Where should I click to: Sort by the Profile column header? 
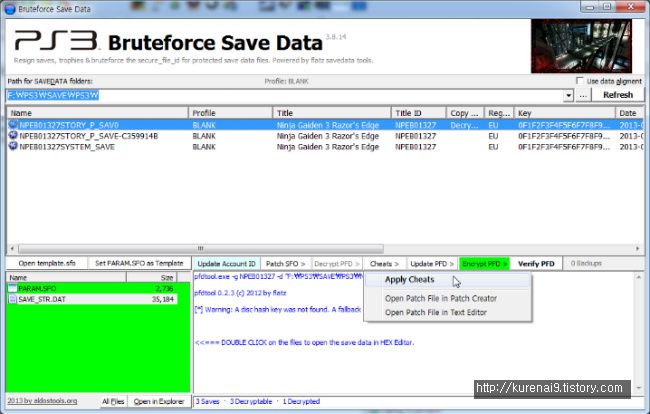[x=230, y=113]
